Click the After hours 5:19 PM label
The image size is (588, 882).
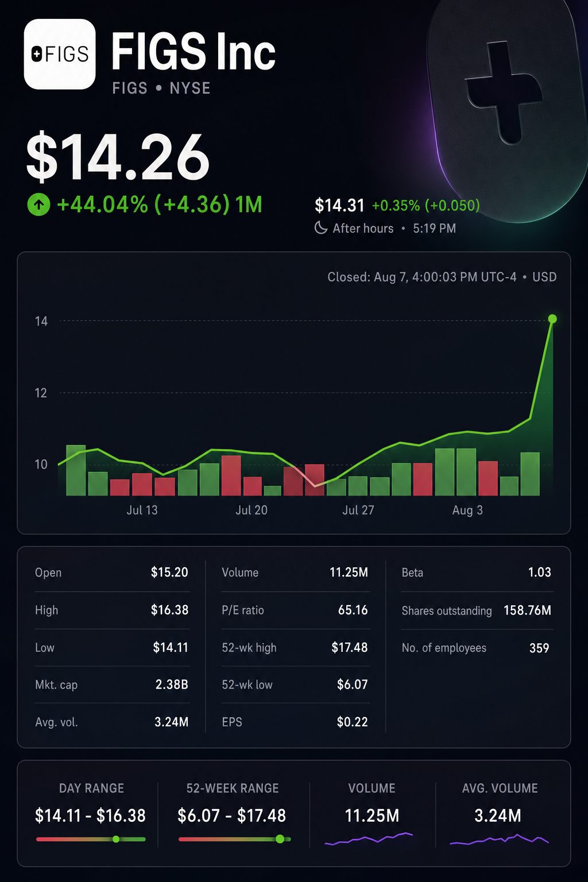[x=394, y=229]
